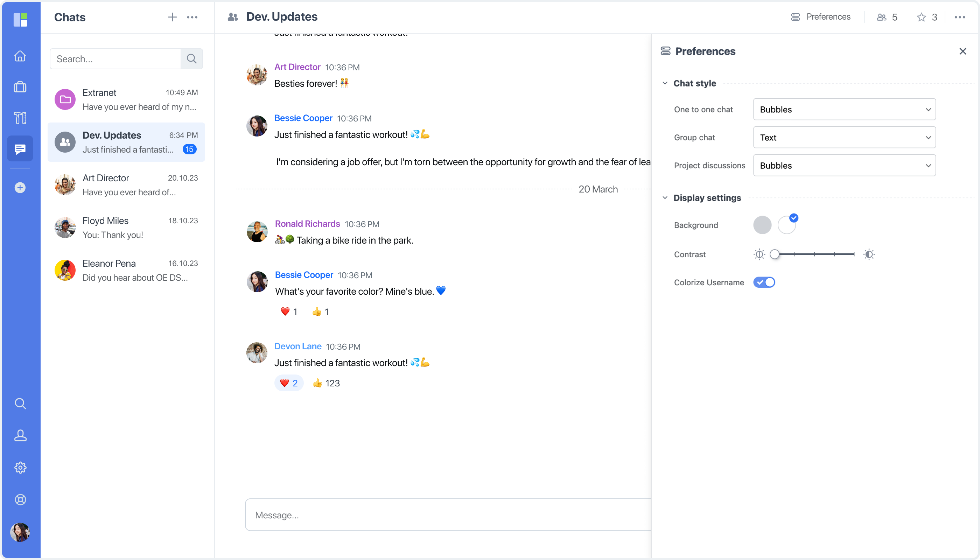Image resolution: width=980 pixels, height=560 pixels.
Task: Start a new chat with plus icon
Action: (x=172, y=17)
